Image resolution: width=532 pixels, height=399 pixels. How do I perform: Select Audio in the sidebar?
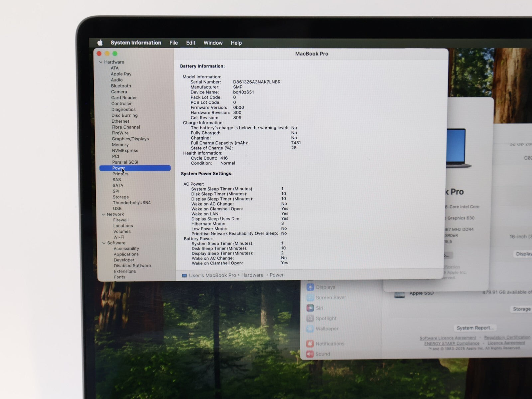coord(117,80)
